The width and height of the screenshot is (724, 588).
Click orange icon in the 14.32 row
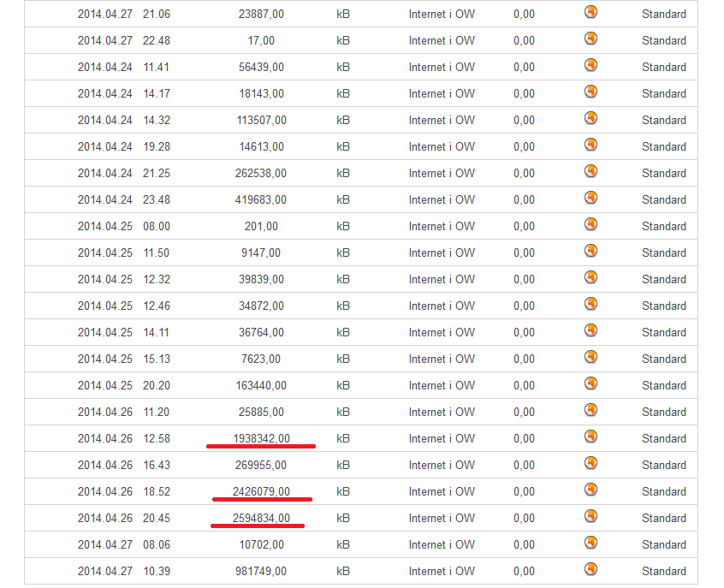(590, 118)
